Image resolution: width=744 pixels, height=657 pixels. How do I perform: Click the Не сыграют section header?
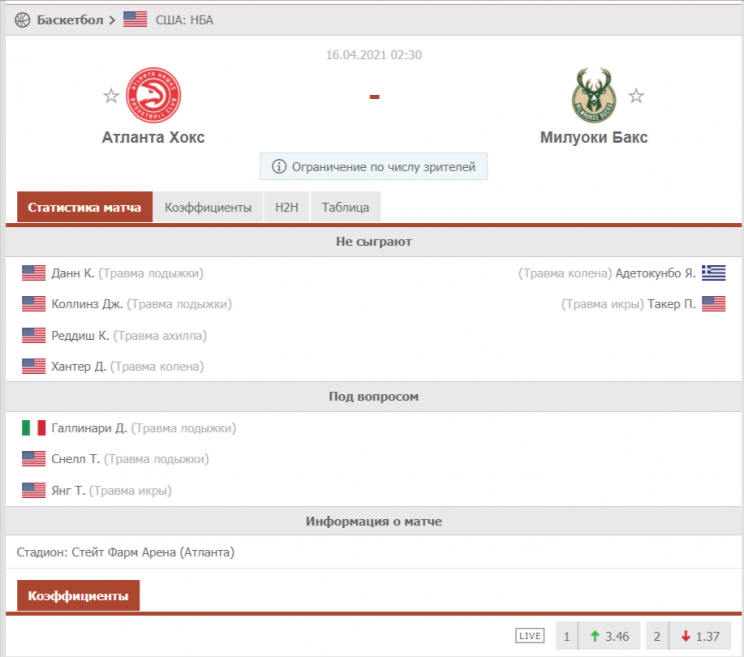click(373, 242)
